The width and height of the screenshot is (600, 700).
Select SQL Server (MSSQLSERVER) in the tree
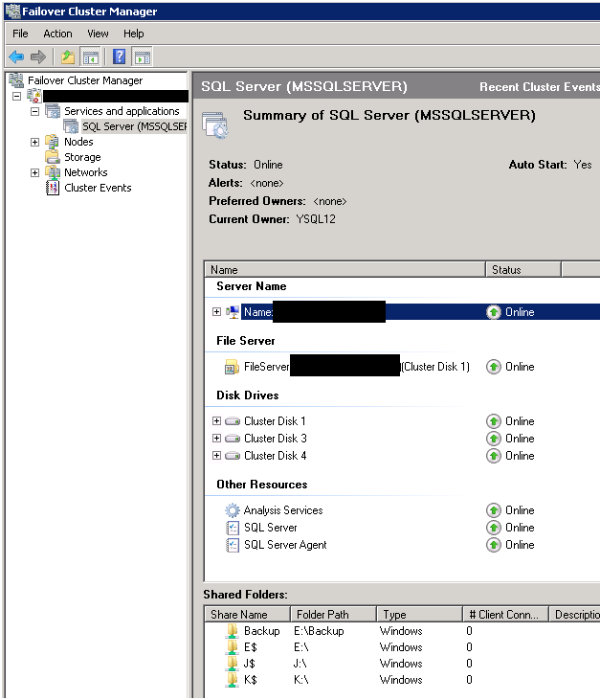click(x=134, y=126)
